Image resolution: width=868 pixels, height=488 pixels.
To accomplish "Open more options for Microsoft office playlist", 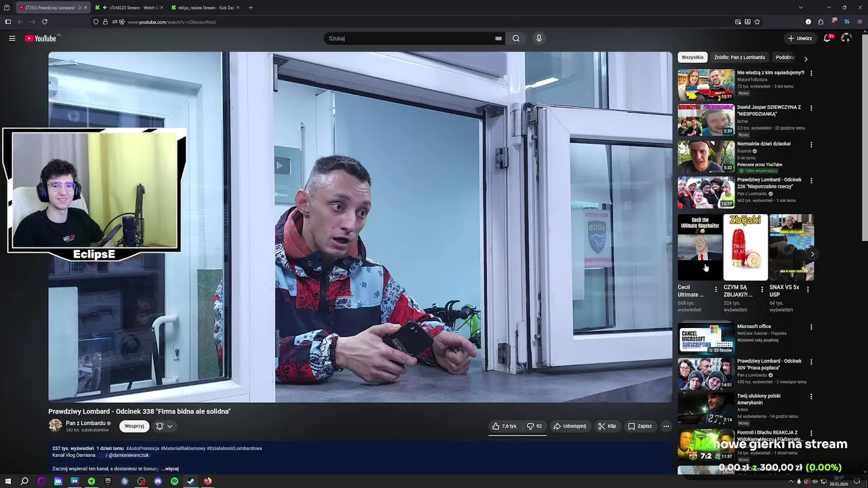I will point(811,327).
